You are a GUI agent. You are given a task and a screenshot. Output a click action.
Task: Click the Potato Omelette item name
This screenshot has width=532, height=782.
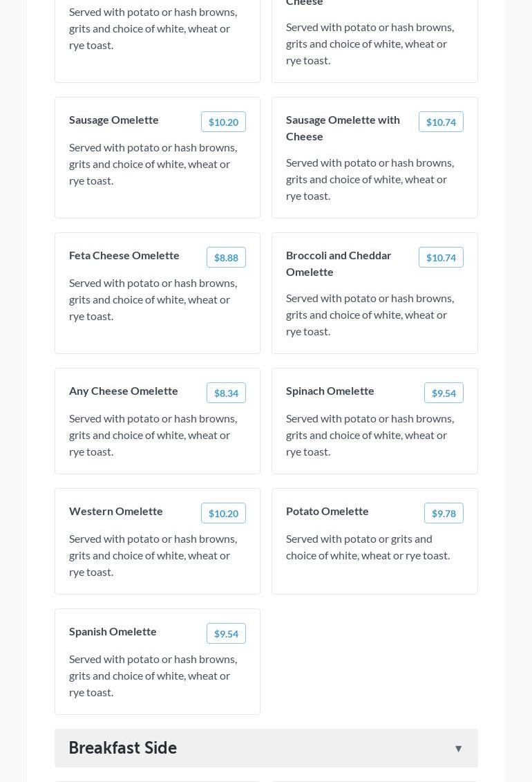pyautogui.click(x=327, y=511)
